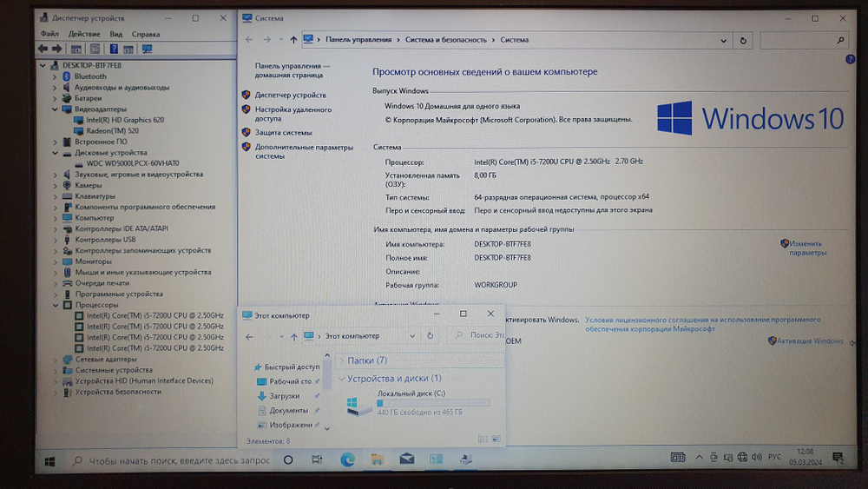Viewport: 868px width, 489px height.
Task: Open the Вид menu
Action: click(x=115, y=34)
